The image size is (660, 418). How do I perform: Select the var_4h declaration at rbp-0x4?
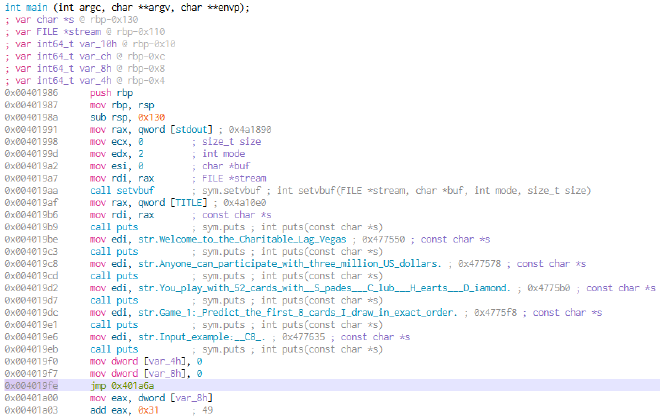click(x=85, y=80)
